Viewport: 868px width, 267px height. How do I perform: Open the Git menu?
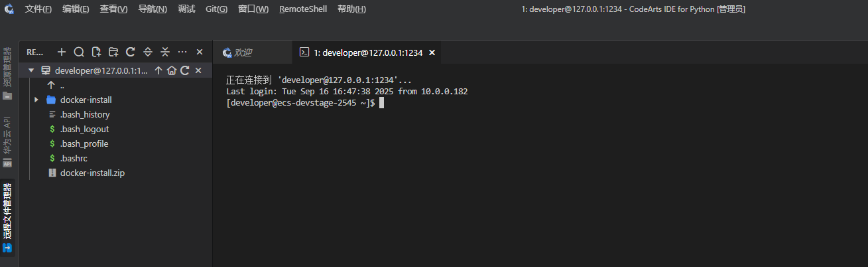216,9
